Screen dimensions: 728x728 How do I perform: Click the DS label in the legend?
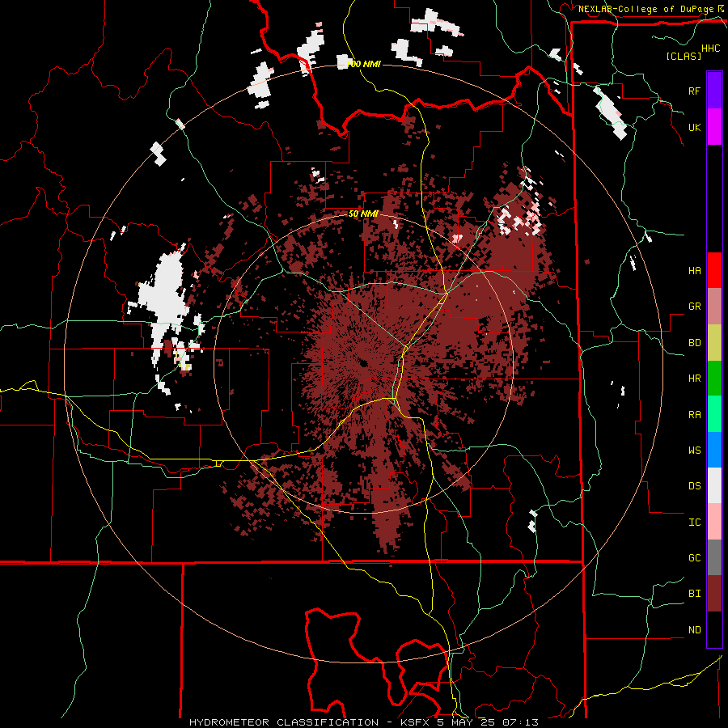click(694, 486)
